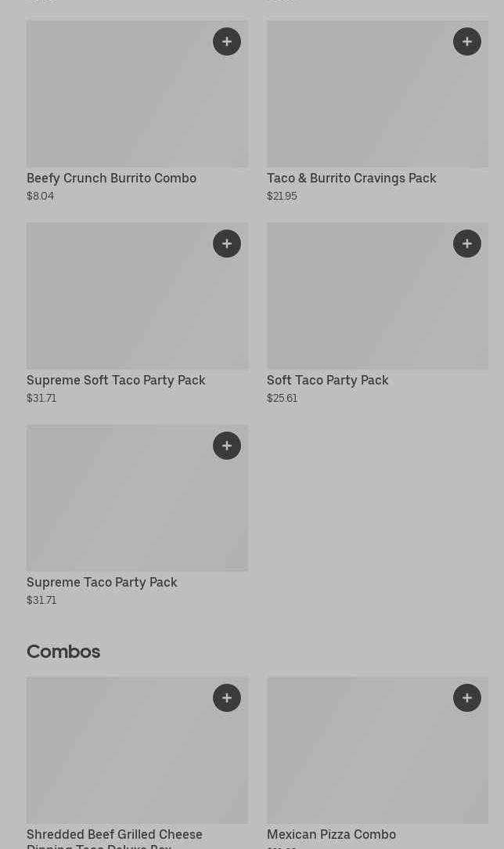
Task: Open Supreme Soft Taco Party Pack title
Action: (x=116, y=380)
